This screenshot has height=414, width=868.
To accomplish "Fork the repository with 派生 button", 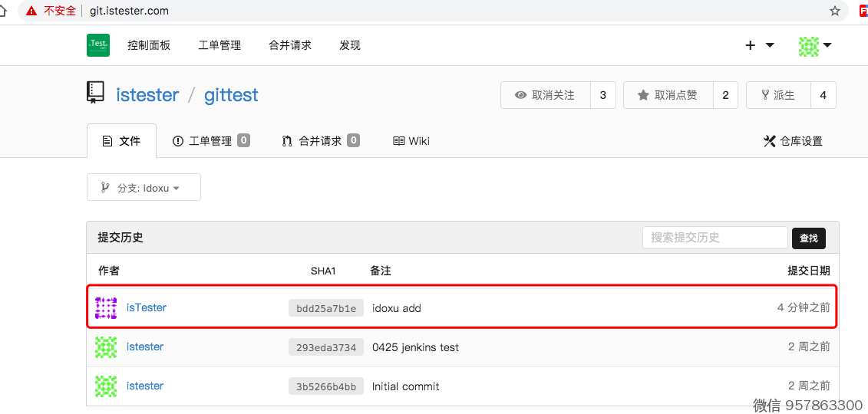I will tap(778, 95).
